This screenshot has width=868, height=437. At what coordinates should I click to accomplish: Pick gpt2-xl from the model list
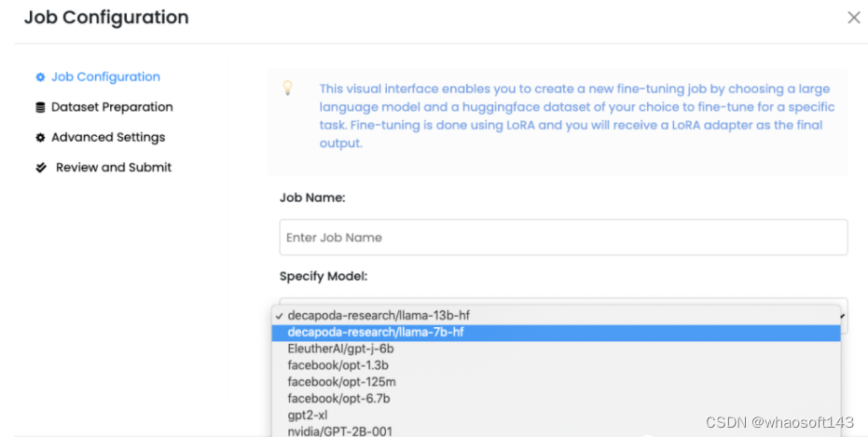tap(556, 415)
